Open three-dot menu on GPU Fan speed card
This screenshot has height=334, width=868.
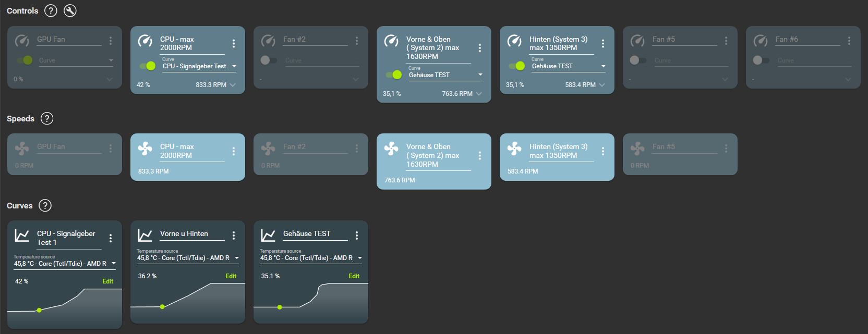(111, 149)
